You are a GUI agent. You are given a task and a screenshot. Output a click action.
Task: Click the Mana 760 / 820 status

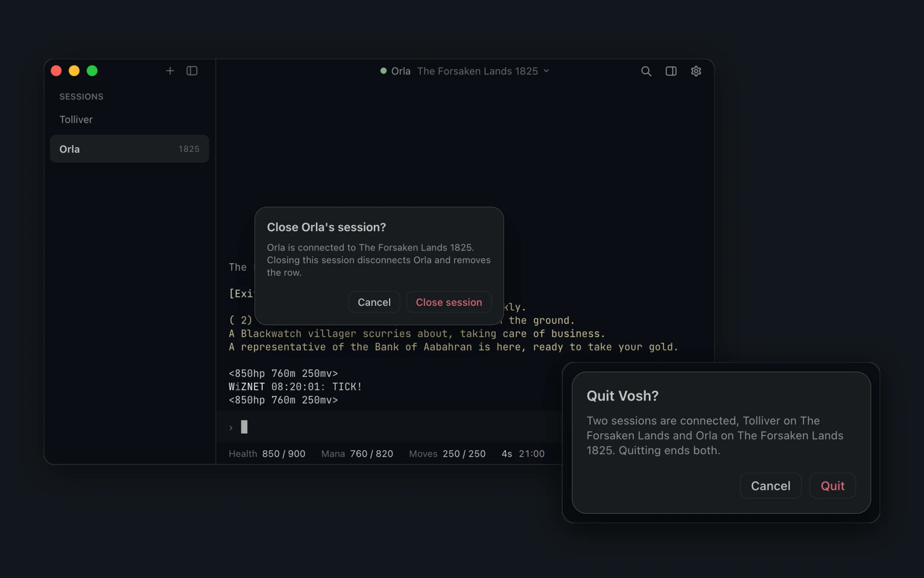[357, 453]
